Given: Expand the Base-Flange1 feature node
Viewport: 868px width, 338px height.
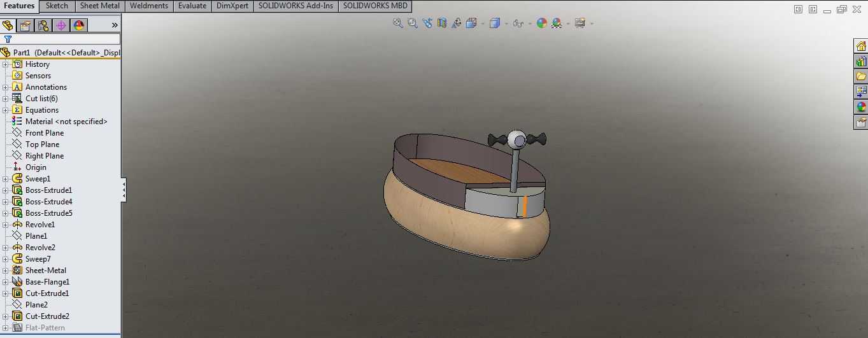Looking at the screenshot, I should click(6, 282).
